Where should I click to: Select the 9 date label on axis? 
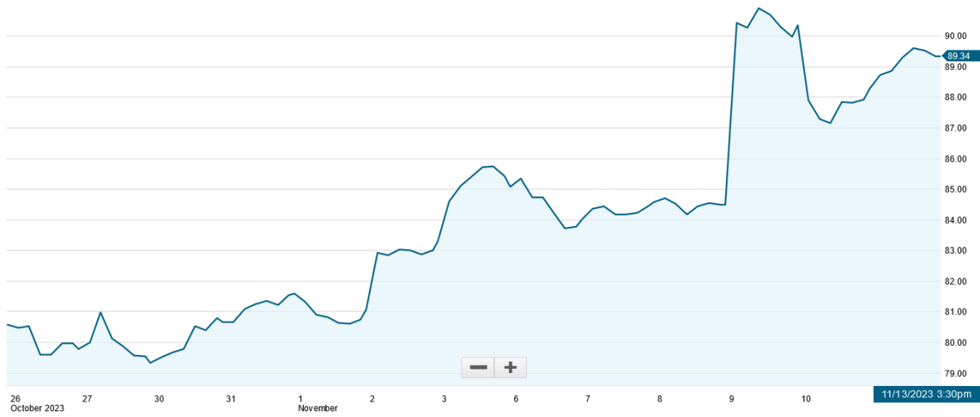coord(731,398)
